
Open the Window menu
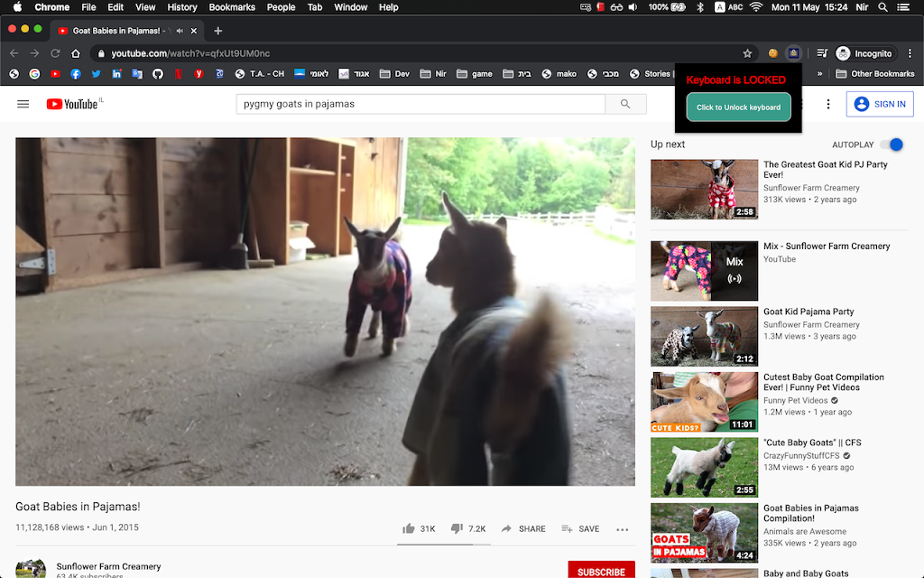pos(351,7)
